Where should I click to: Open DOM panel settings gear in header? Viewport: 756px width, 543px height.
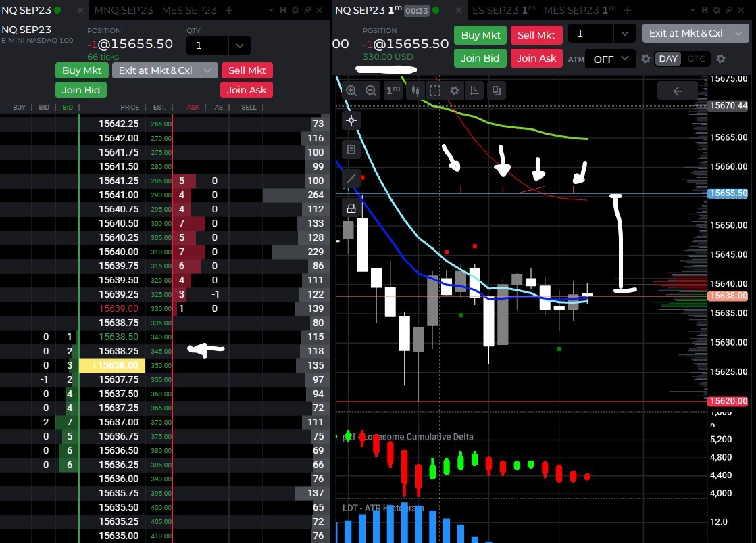(x=295, y=10)
